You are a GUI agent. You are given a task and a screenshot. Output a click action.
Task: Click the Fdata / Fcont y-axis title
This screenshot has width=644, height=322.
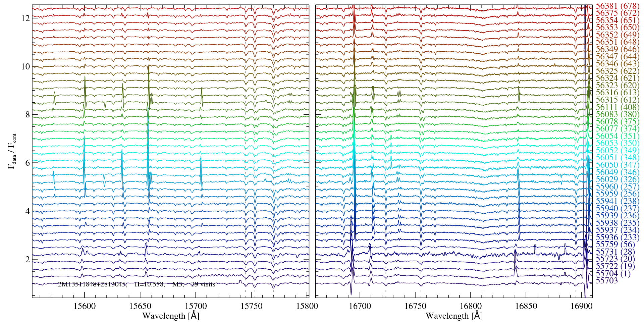pyautogui.click(x=12, y=151)
